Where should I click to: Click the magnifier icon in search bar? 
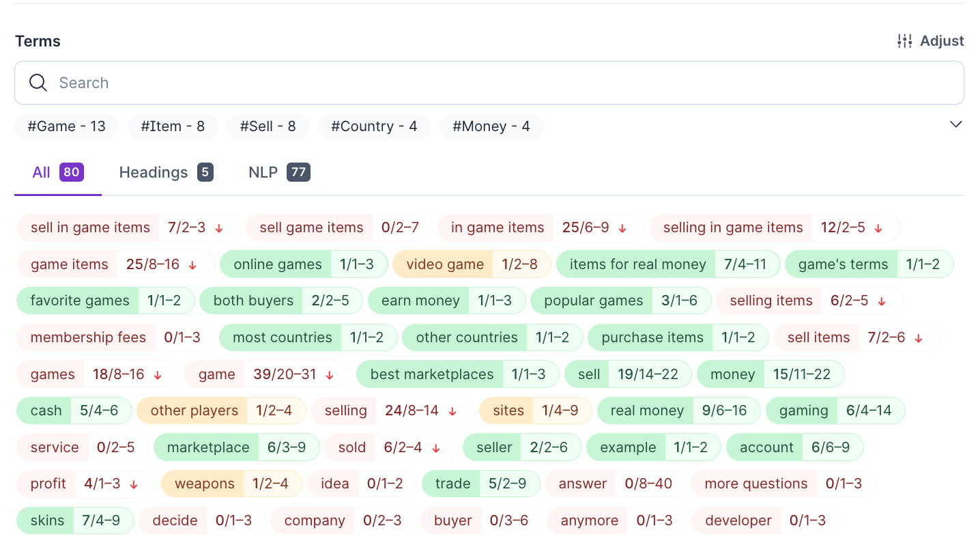(x=38, y=83)
